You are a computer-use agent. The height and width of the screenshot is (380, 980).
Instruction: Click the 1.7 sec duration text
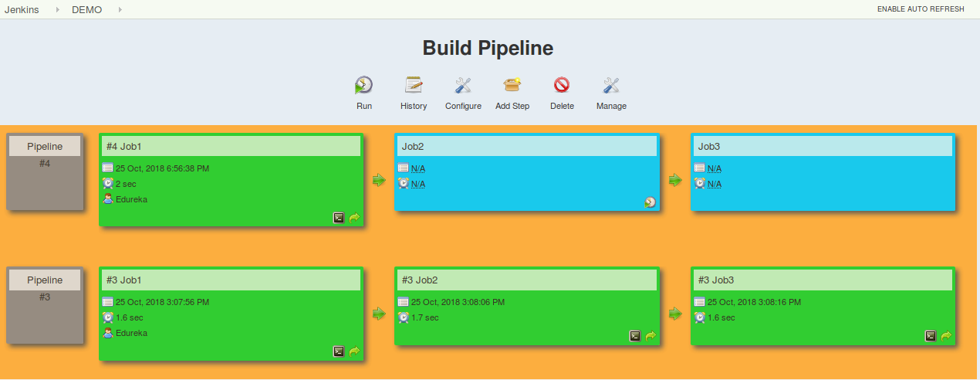point(425,317)
